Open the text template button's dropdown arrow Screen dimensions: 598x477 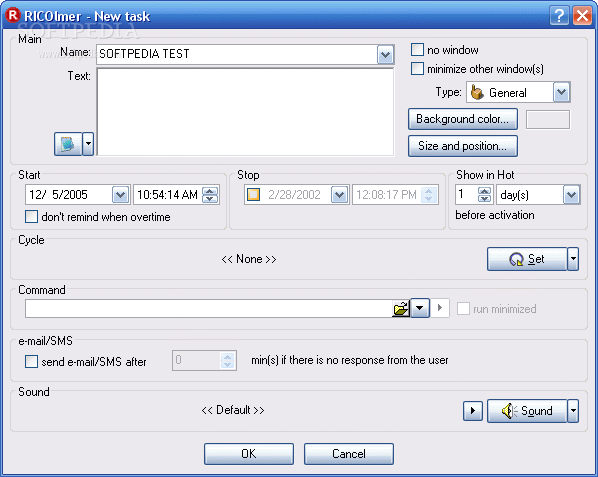[88, 144]
